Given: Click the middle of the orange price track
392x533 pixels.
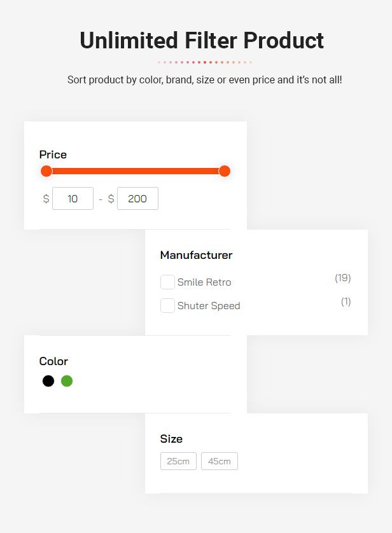Looking at the screenshot, I should (135, 171).
